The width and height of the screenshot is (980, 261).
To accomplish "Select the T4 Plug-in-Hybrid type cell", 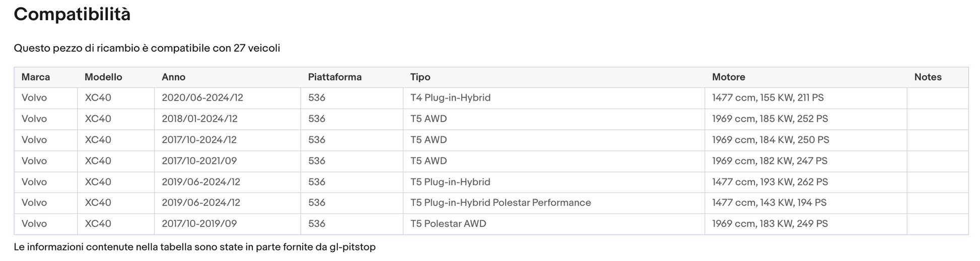I will point(554,98).
